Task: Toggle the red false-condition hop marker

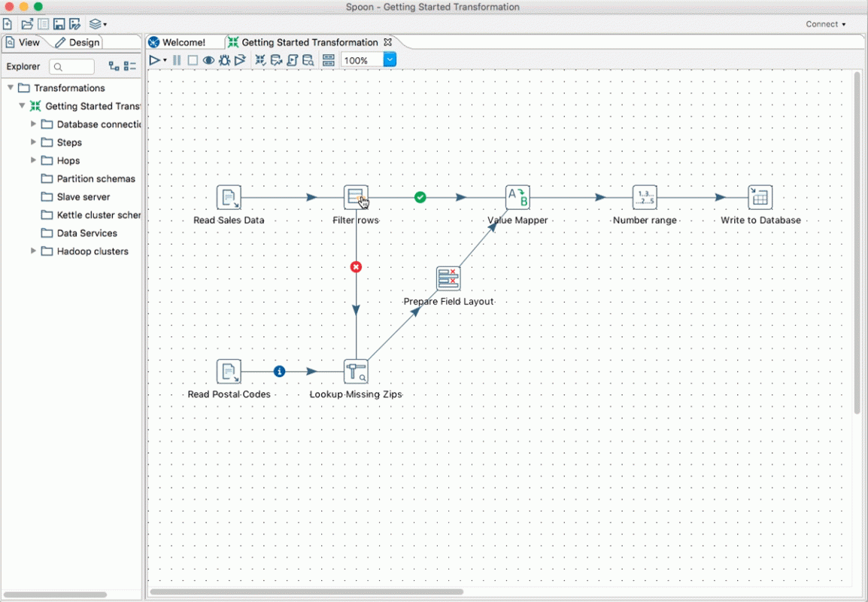Action: [356, 267]
